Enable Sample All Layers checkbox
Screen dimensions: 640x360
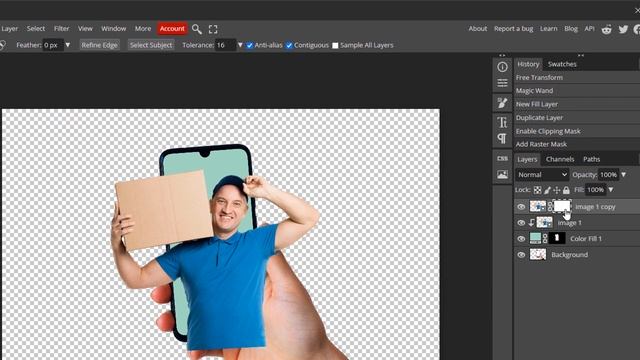tap(335, 45)
